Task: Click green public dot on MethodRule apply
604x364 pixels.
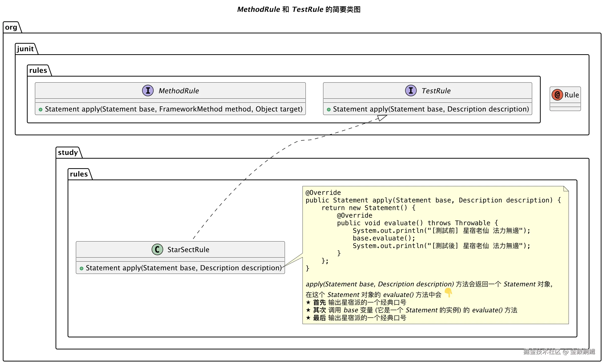Action: 40,109
